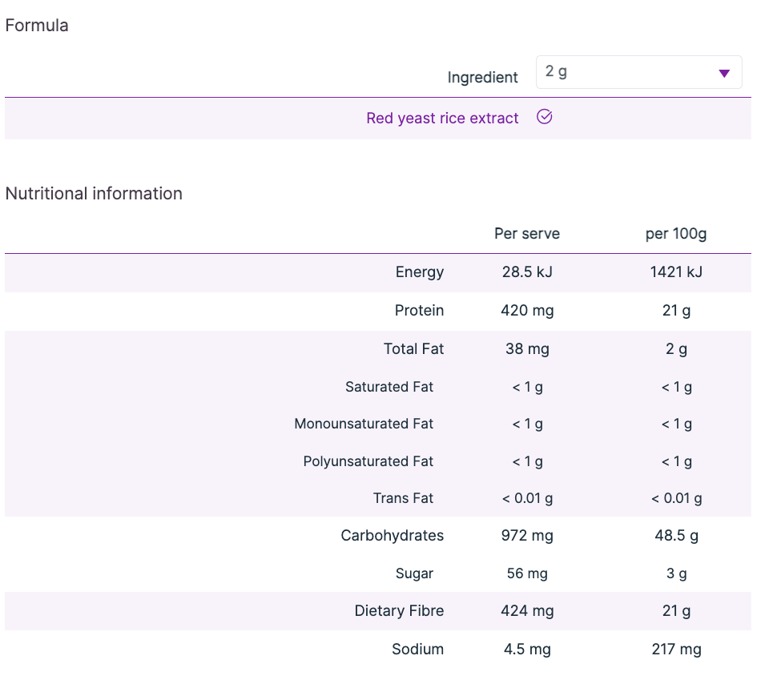Open the Red yeast rice extract link
The height and width of the screenshot is (700, 761).
coord(442,119)
